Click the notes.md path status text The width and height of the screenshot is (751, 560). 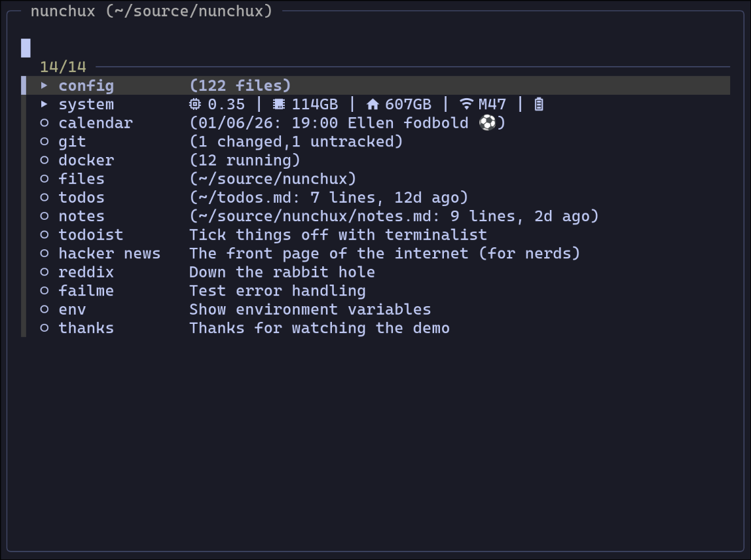(394, 217)
